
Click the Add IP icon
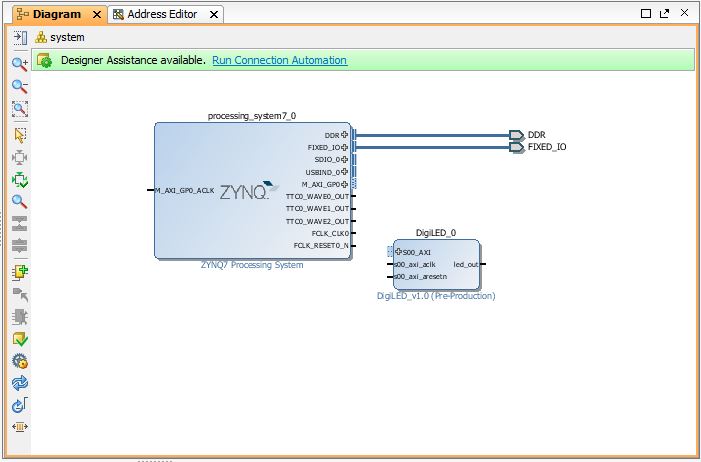pos(20,272)
